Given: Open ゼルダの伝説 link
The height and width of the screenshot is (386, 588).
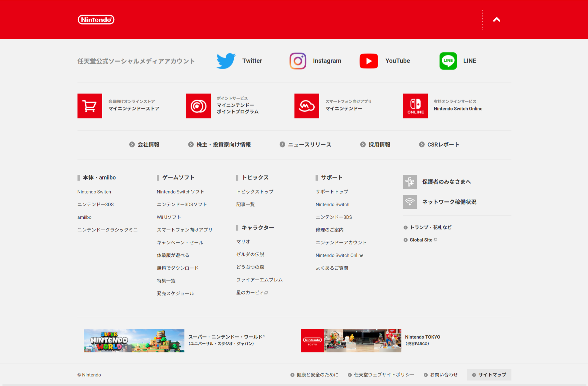Looking at the screenshot, I should coord(250,254).
